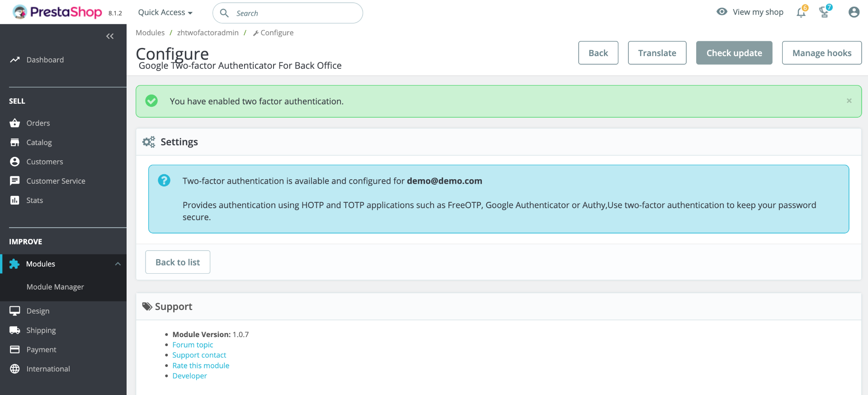Click zhtwofactoradmin breadcrumb link

tap(208, 33)
